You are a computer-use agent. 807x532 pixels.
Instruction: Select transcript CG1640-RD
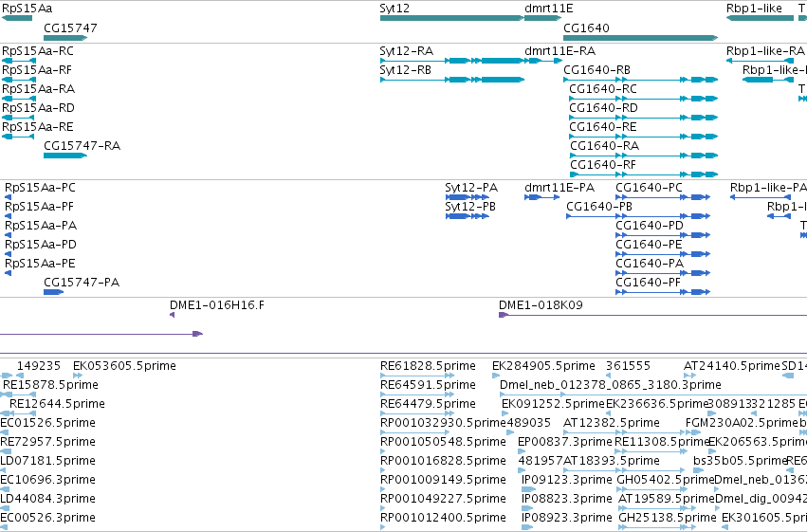603,108
